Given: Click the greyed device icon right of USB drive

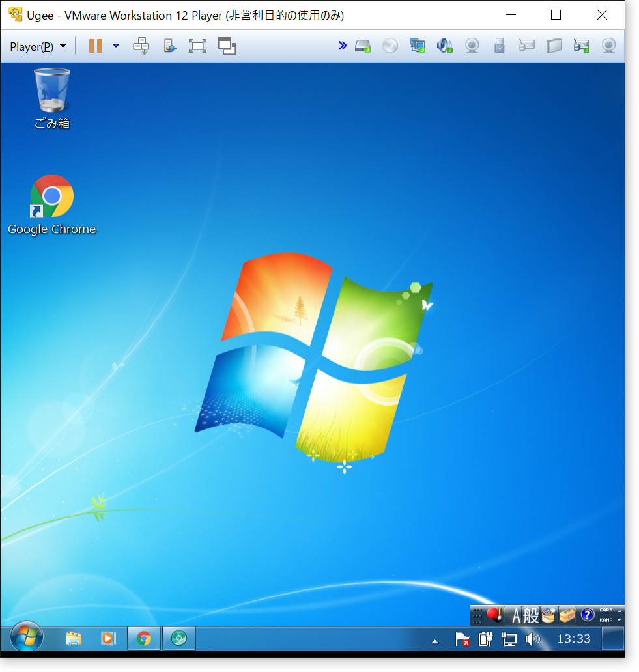Looking at the screenshot, I should 526,46.
